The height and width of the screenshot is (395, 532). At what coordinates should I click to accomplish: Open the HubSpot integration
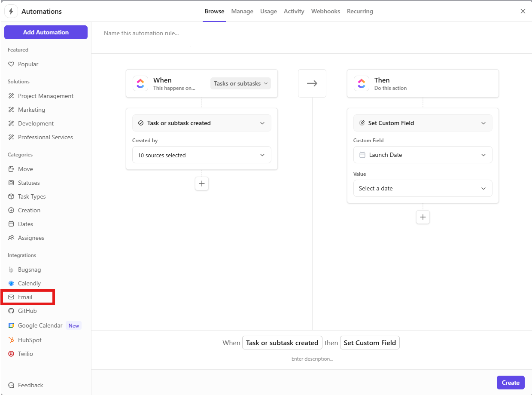(x=29, y=340)
